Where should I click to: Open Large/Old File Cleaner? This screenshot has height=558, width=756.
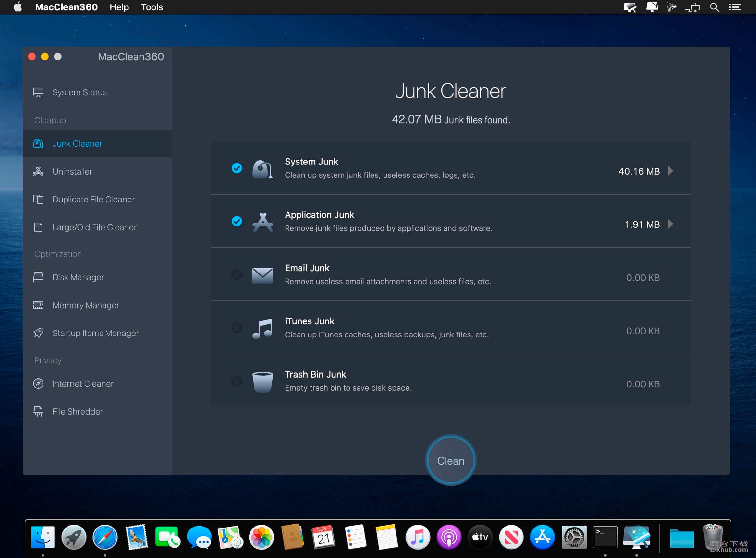(97, 227)
